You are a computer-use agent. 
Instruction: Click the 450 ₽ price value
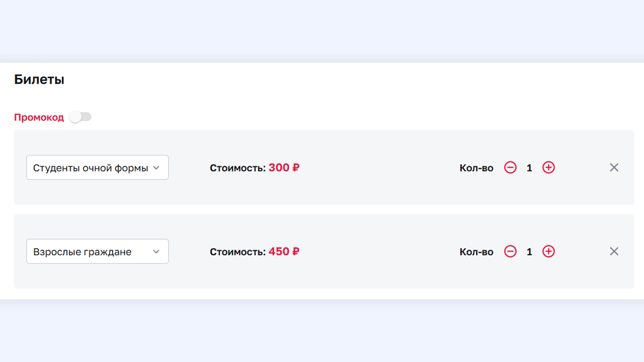click(284, 251)
